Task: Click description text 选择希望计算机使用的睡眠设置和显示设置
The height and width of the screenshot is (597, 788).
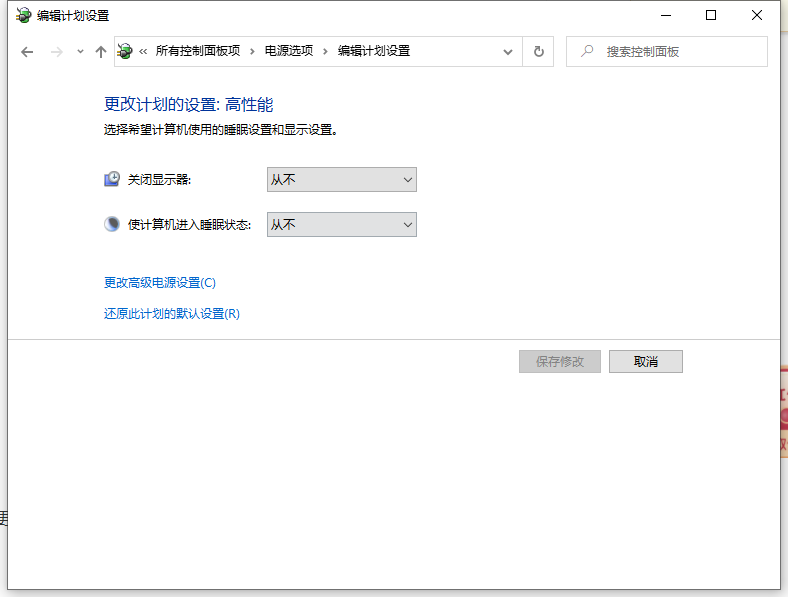Action: [221, 130]
